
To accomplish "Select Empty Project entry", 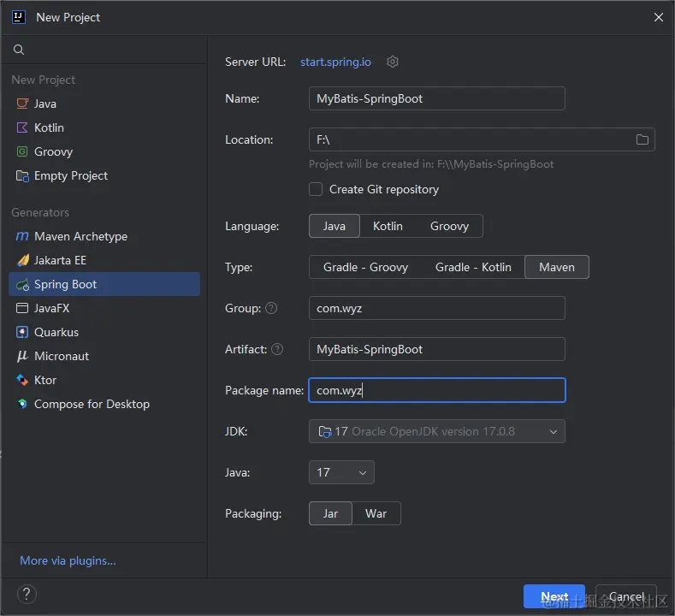I will click(104, 175).
